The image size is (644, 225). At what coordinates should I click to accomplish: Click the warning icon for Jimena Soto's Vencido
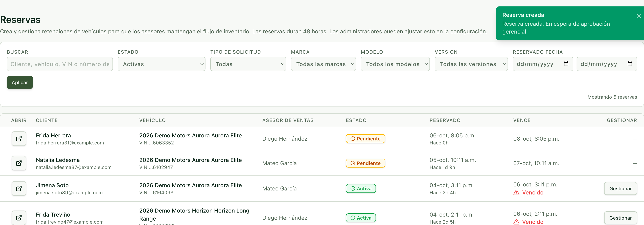[x=516, y=193]
